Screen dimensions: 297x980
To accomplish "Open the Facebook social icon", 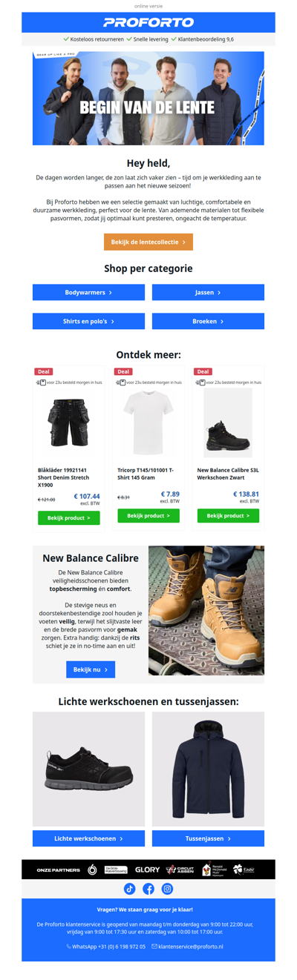I will click(x=148, y=889).
